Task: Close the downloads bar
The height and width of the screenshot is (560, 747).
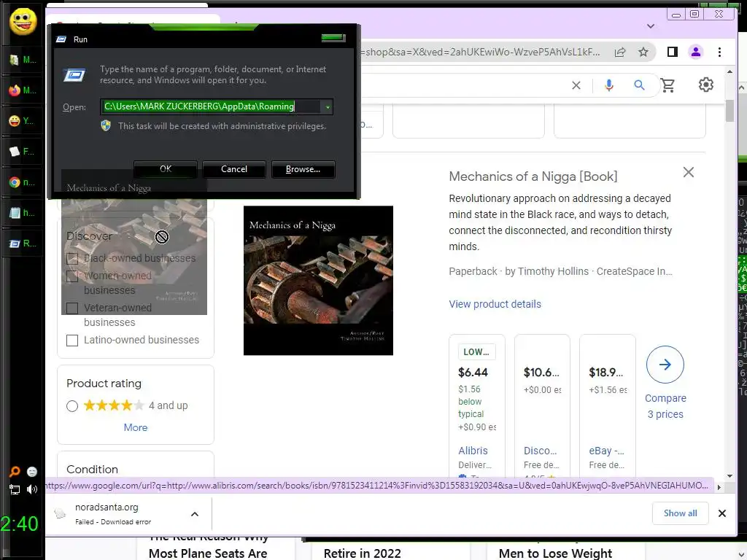Action: click(721, 513)
